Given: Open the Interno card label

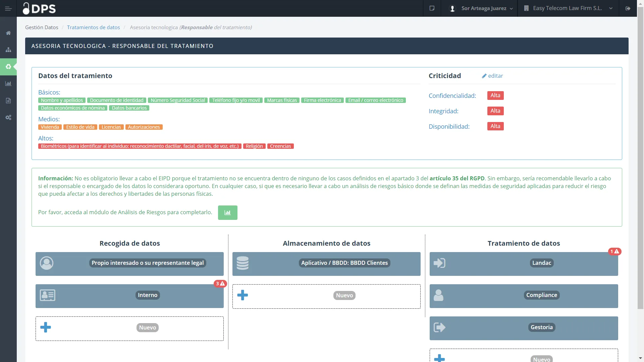Looking at the screenshot, I should [x=148, y=295].
